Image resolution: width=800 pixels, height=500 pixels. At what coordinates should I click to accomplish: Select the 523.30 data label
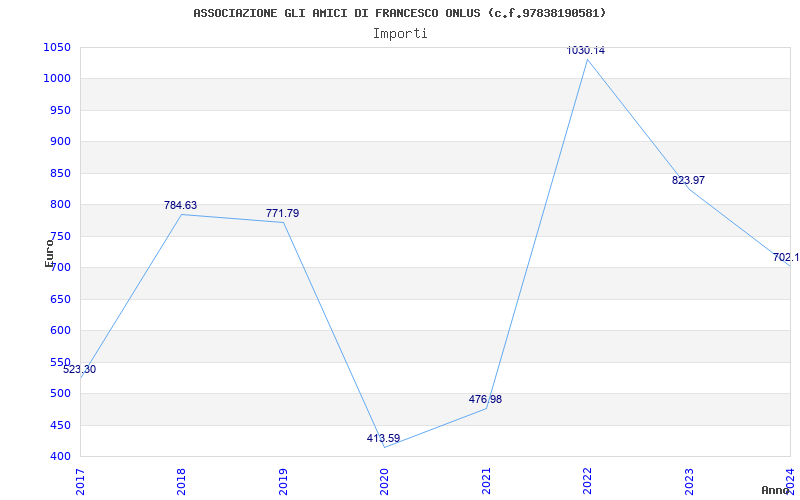80,369
